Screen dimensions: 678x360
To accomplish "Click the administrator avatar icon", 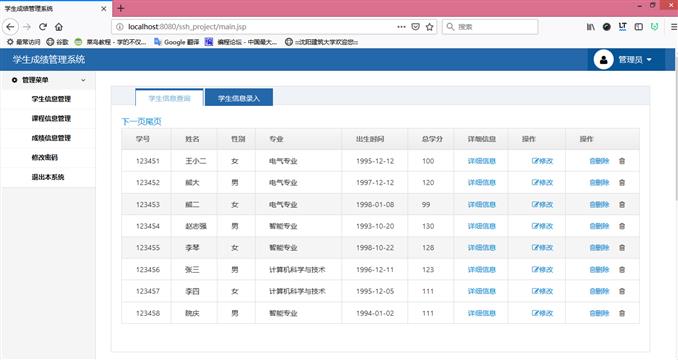I will click(603, 60).
